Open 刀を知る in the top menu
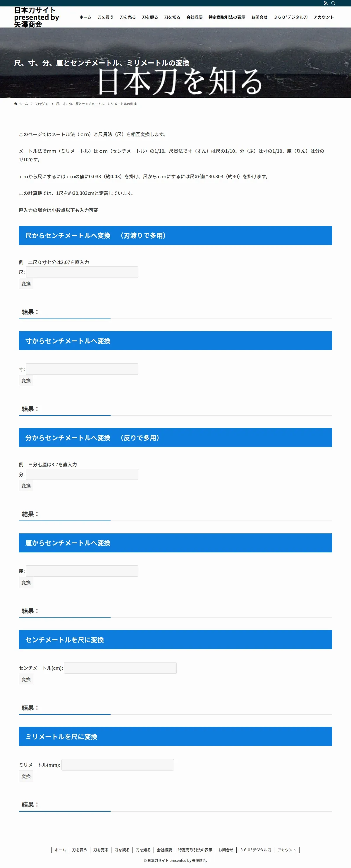Screen dimensions: 351x868 point(172,17)
